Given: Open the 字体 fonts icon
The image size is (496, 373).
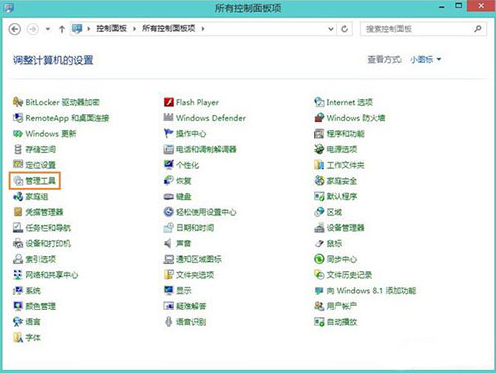Looking at the screenshot, I should pos(18,338).
